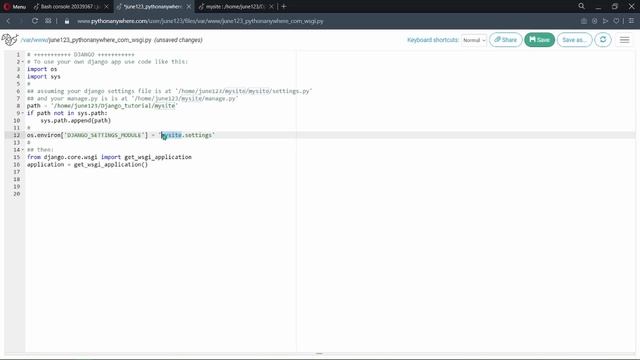Screen dimensions: 640x360
Task: Click the wsgi.py file name in header
Action: coord(100,40)
